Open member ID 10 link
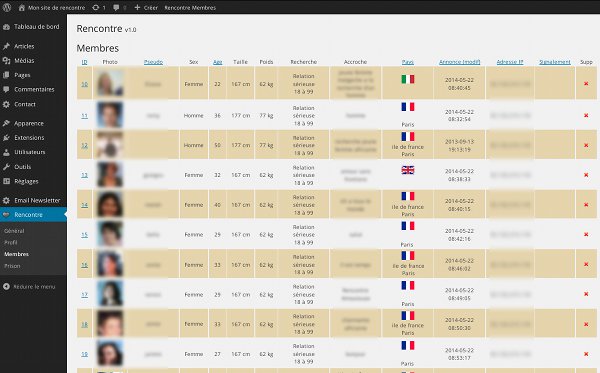The width and height of the screenshot is (600, 373). pos(85,84)
